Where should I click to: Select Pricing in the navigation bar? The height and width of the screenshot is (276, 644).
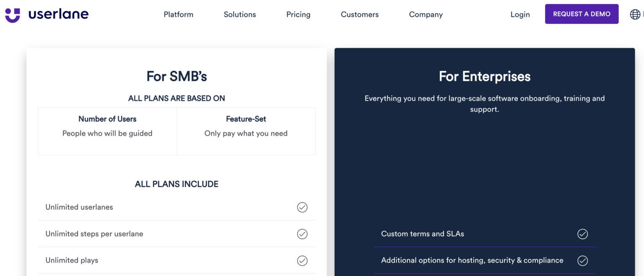click(298, 14)
